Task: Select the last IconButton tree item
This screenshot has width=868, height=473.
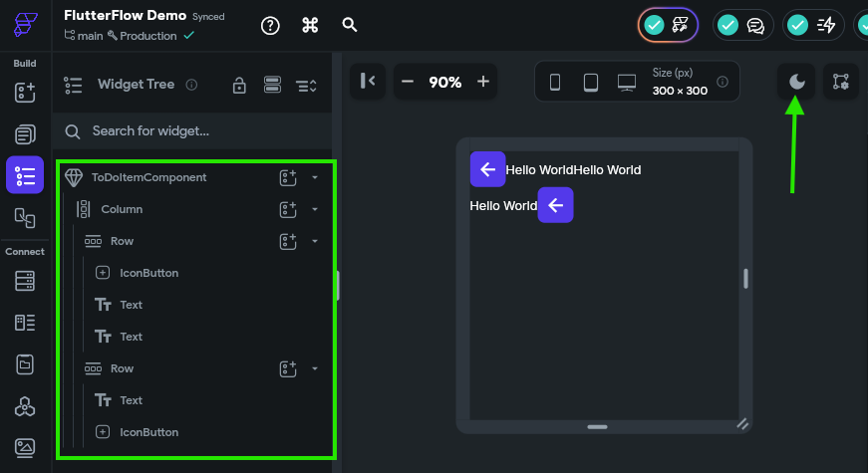Action: tap(148, 432)
